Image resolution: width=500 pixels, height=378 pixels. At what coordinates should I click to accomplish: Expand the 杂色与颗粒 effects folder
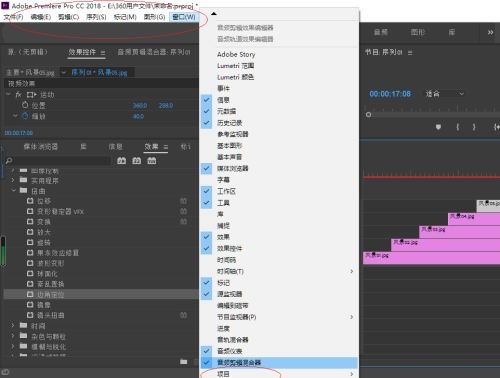pyautogui.click(x=13, y=336)
